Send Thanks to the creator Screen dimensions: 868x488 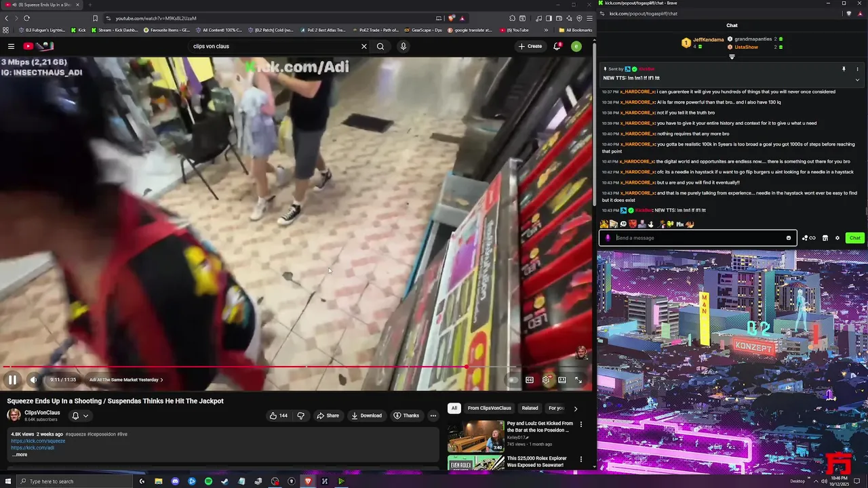click(406, 415)
